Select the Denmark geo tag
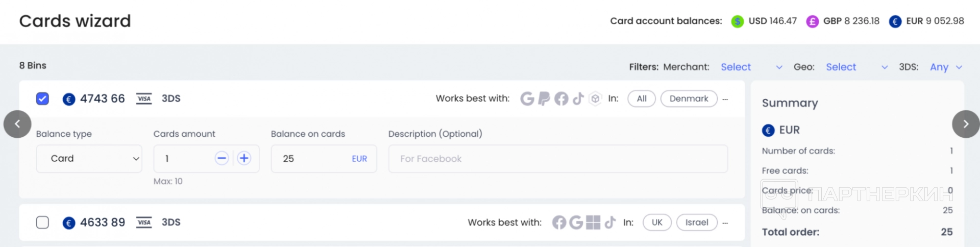 point(689,98)
